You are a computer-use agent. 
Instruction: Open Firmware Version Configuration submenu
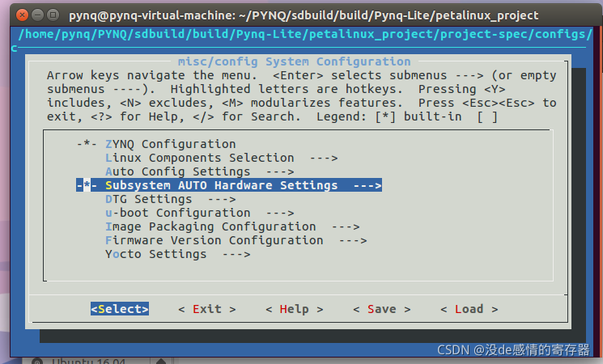[x=236, y=240]
